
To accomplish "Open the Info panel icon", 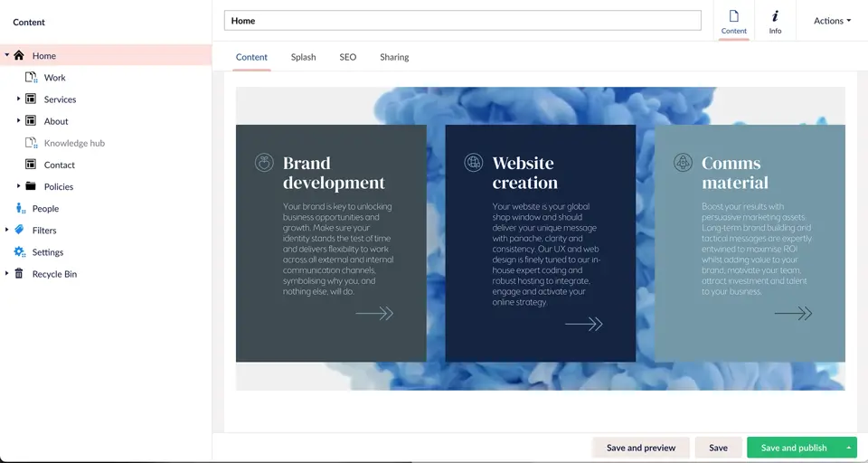I will pyautogui.click(x=775, y=21).
